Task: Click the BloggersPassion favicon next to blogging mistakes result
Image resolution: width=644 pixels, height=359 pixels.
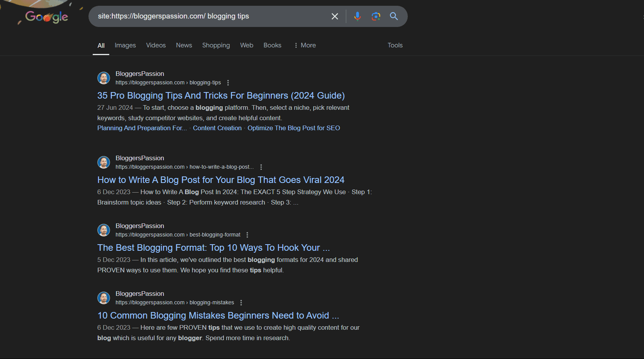Action: click(103, 298)
